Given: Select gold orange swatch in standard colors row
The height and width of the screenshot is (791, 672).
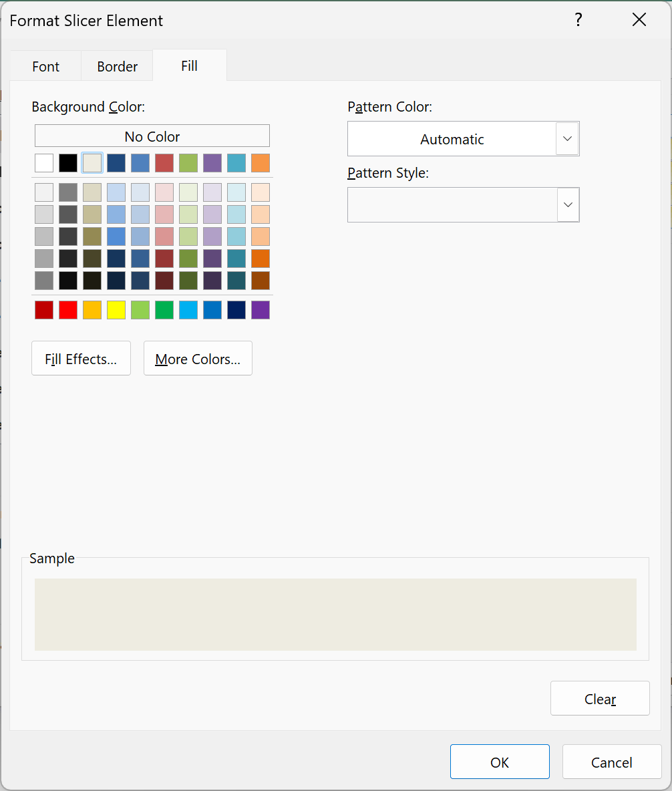Looking at the screenshot, I should click(92, 310).
